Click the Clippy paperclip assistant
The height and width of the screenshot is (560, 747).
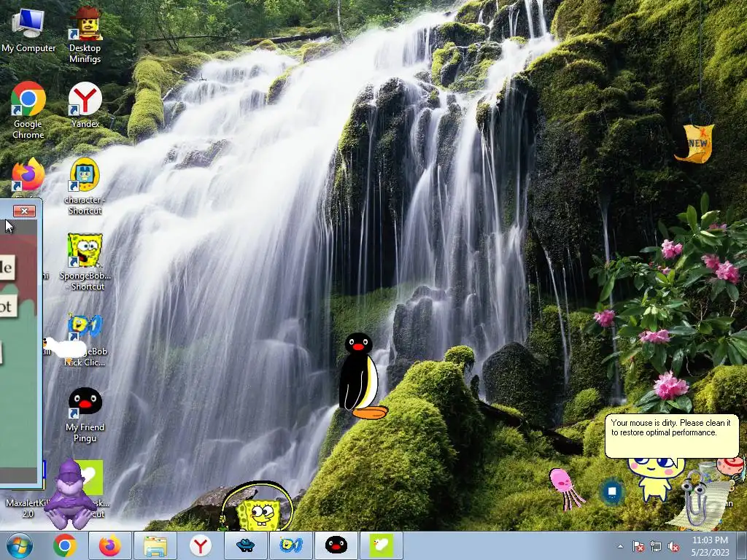pyautogui.click(x=697, y=499)
